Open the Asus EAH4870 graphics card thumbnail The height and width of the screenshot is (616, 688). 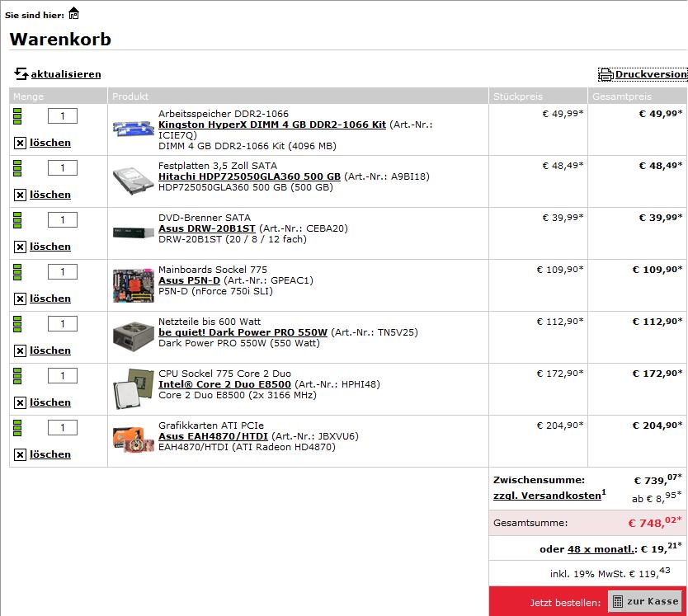pos(134,440)
